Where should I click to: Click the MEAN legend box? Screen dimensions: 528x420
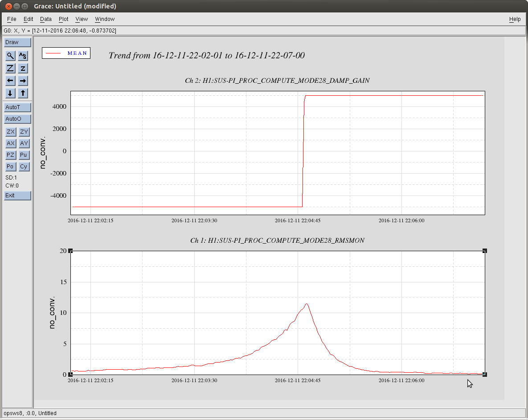click(x=66, y=53)
